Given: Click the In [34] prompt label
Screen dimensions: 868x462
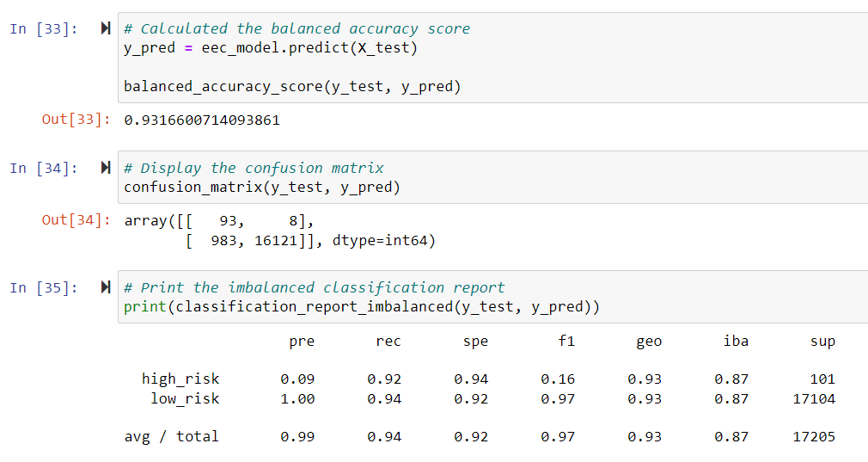Looking at the screenshot, I should (44, 169).
